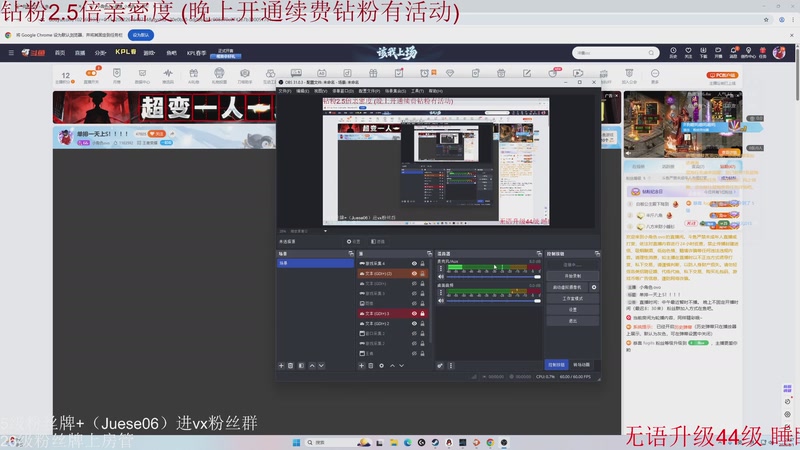Viewport: 800px width, 450px height.
Task: Pop out the Controls dock
Action: (597, 254)
